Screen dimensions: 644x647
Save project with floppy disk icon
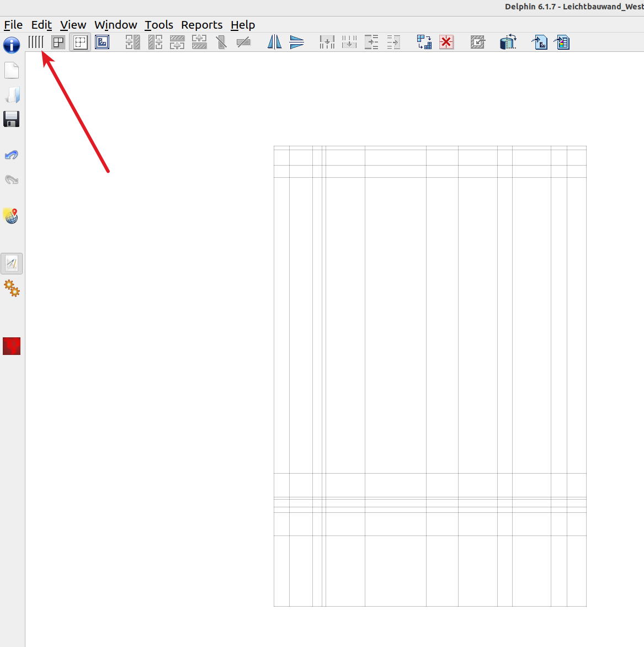(x=12, y=119)
